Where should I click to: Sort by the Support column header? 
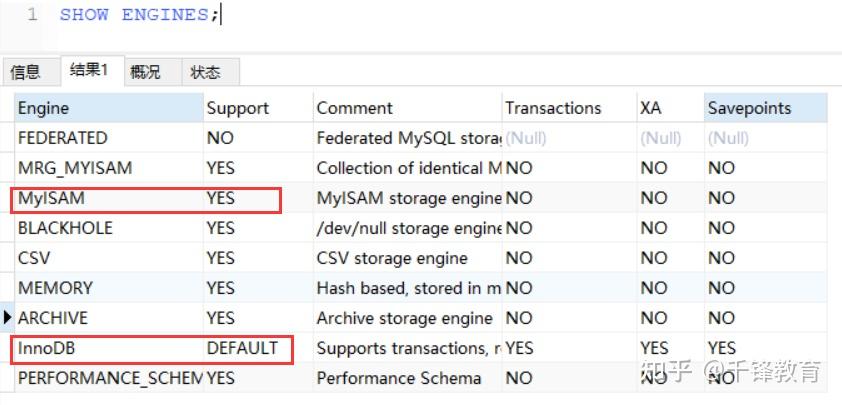pos(258,108)
